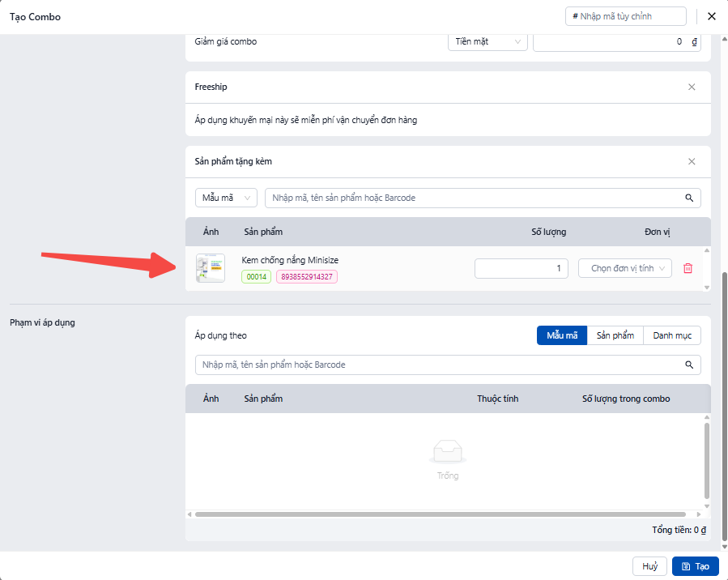728x580 pixels.
Task: Click the Huỷ cancel button
Action: pyautogui.click(x=649, y=566)
